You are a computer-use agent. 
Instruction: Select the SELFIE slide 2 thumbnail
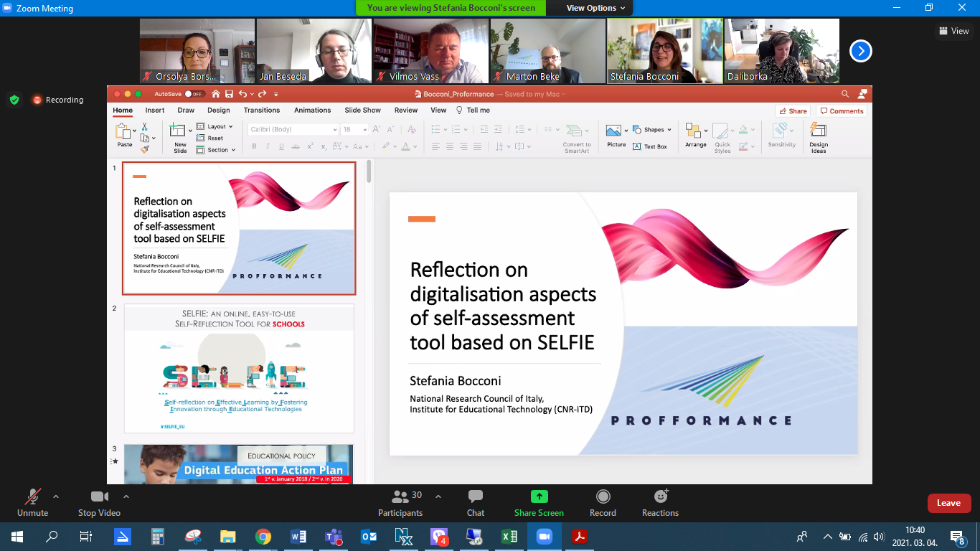[239, 368]
